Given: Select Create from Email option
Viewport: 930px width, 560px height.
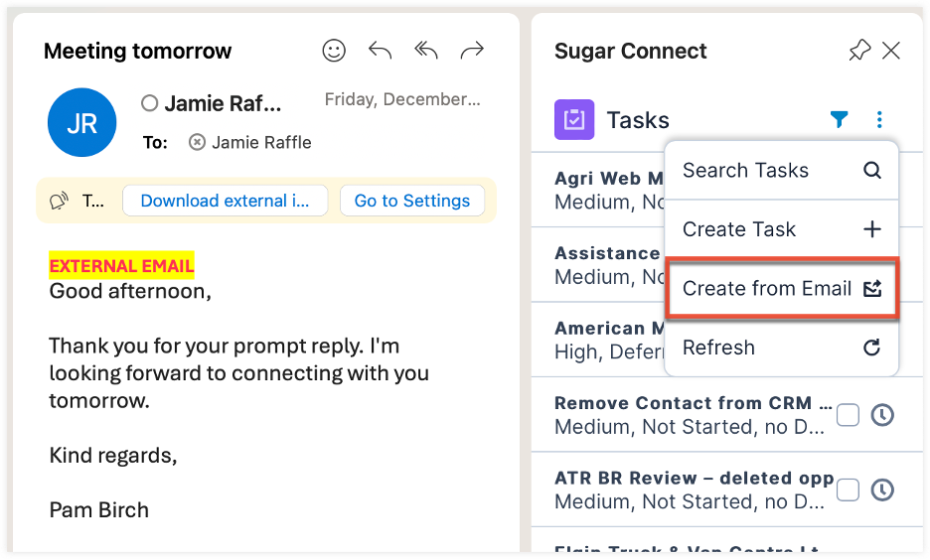Looking at the screenshot, I should (x=781, y=289).
